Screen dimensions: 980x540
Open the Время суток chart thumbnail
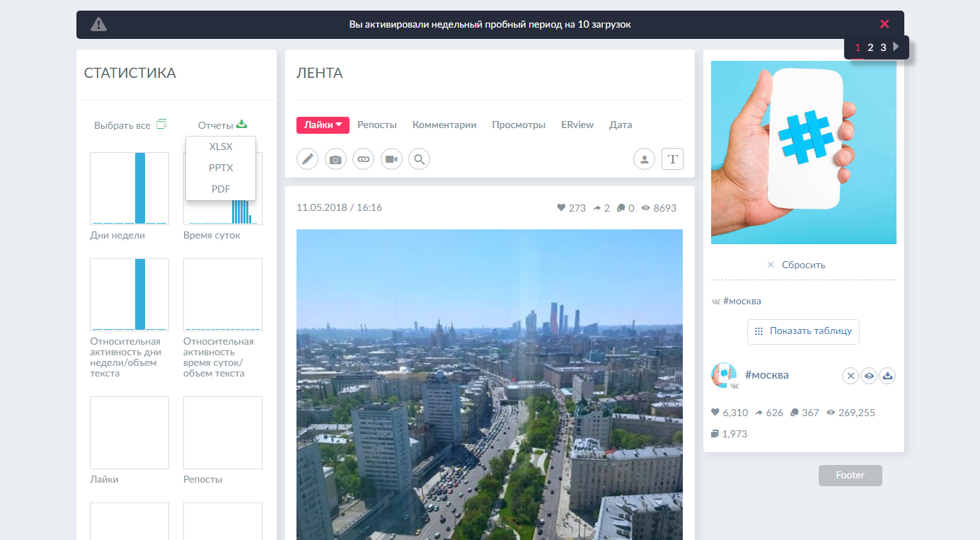pyautogui.click(x=222, y=212)
